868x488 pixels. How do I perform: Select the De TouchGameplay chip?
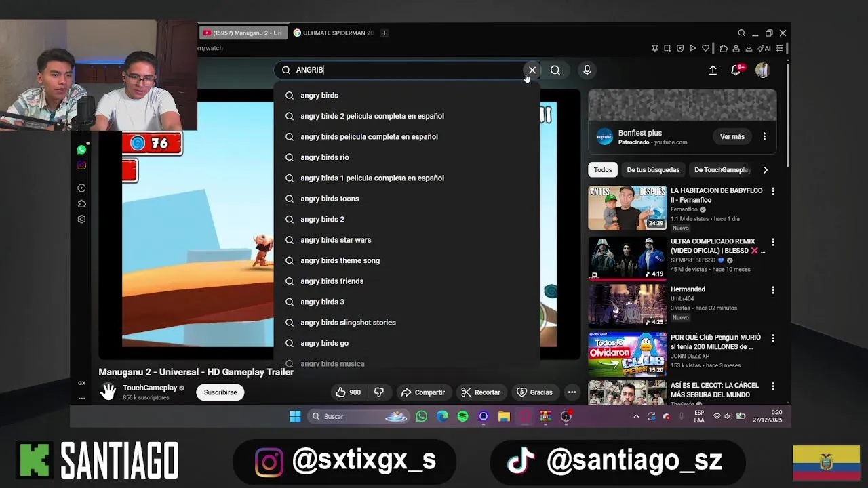(722, 169)
